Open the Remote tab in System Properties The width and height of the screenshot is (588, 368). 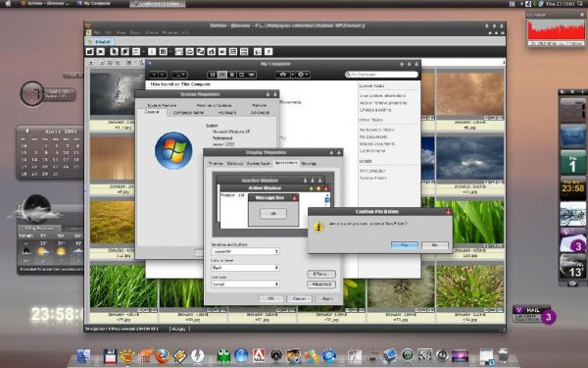(x=260, y=105)
